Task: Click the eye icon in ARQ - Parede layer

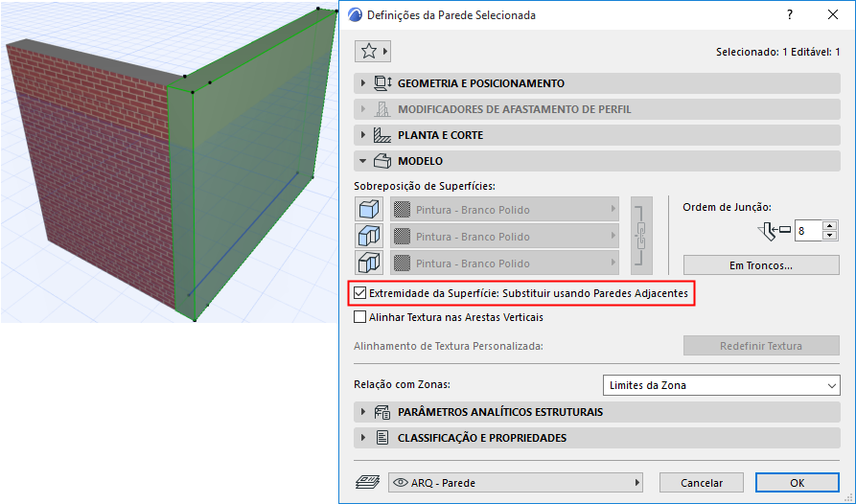Action: pyautogui.click(x=400, y=483)
